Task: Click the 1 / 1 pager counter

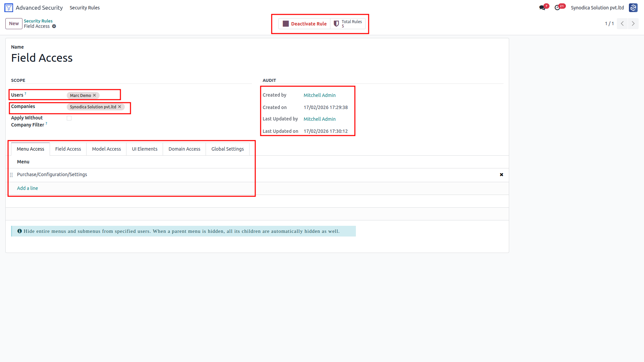Action: pos(609,23)
